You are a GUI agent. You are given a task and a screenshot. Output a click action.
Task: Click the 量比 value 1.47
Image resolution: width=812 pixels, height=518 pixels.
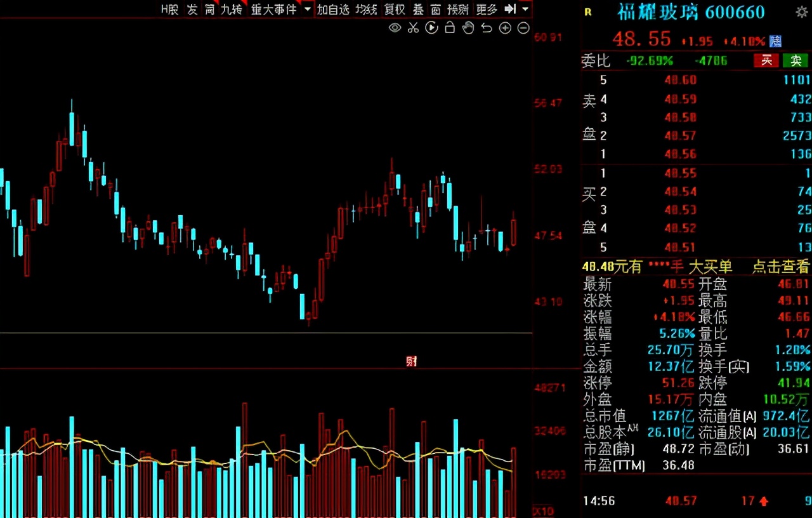798,333
